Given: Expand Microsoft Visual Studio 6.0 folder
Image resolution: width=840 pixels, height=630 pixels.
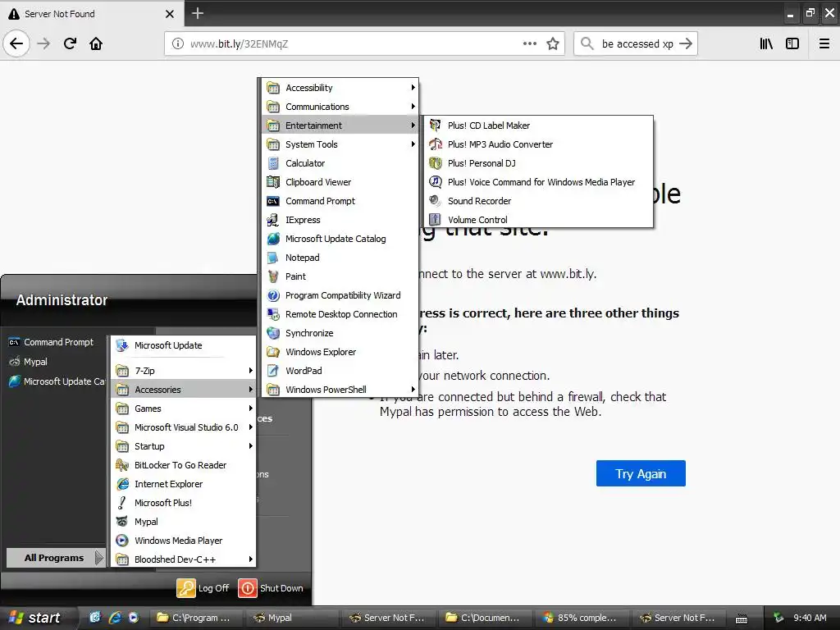Looking at the screenshot, I should [183, 427].
